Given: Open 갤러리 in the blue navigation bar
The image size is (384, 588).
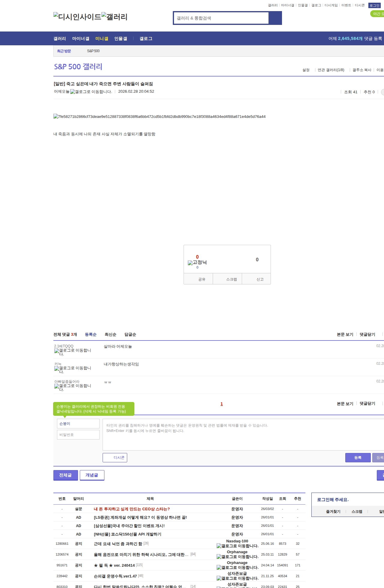Looking at the screenshot, I should point(60,39).
